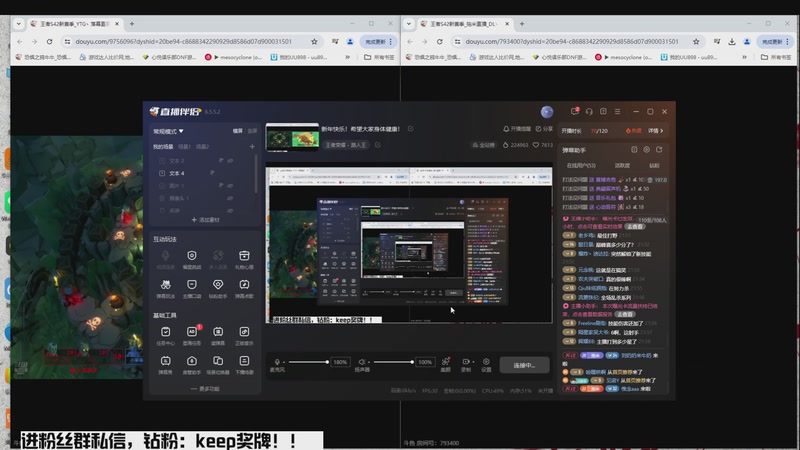800x450 pixels.
Task: Open the shield challenge icon in 互动玩法
Action: tap(192, 256)
